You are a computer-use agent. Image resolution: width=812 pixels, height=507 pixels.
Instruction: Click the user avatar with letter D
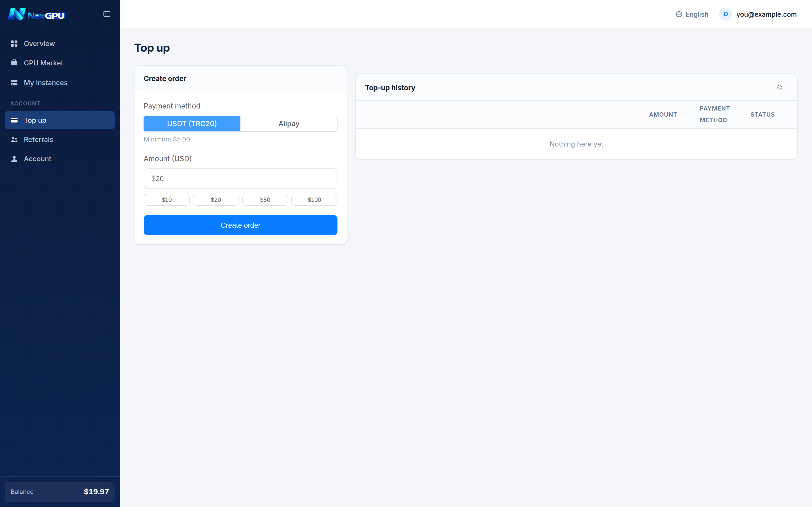[x=725, y=14]
